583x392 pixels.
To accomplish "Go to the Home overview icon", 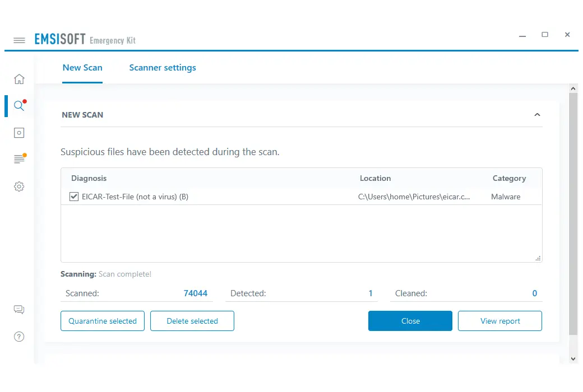I will click(x=19, y=79).
